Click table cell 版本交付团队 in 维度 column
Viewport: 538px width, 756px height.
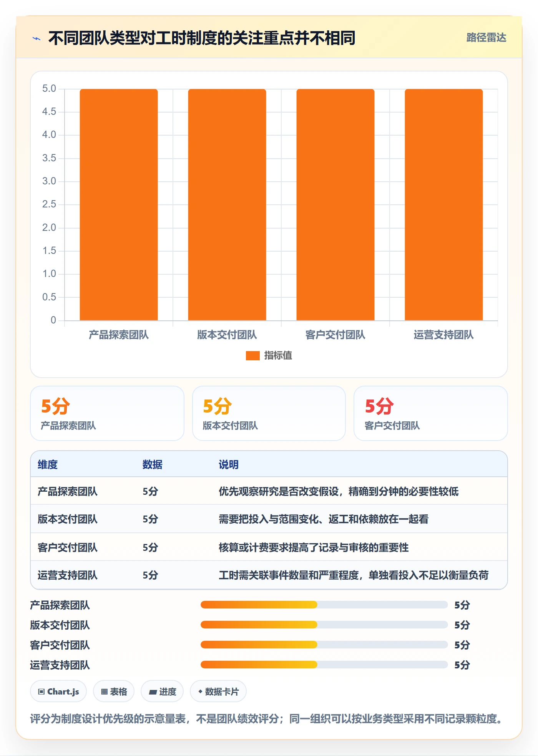68,519
